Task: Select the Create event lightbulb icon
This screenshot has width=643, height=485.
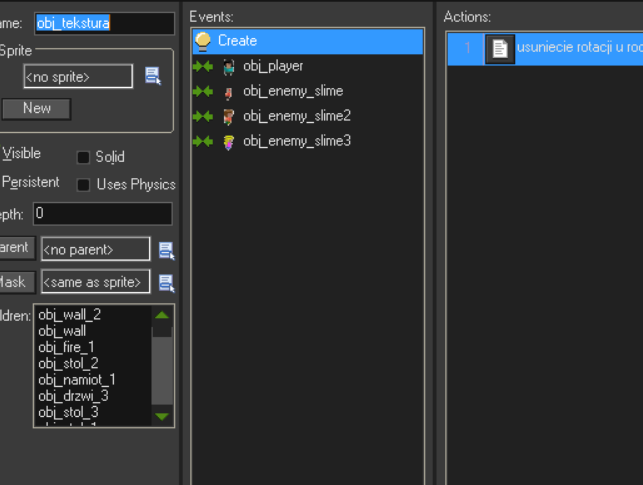Action: [x=203, y=41]
